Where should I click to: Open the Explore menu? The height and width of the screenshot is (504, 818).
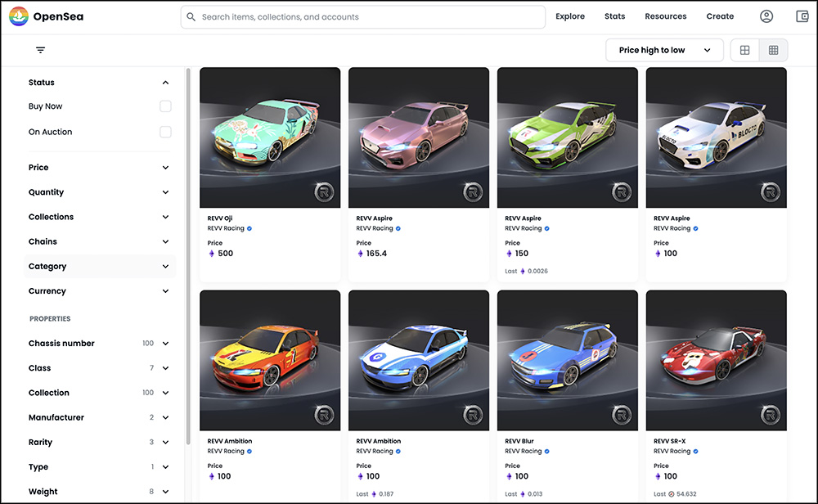[x=569, y=16]
